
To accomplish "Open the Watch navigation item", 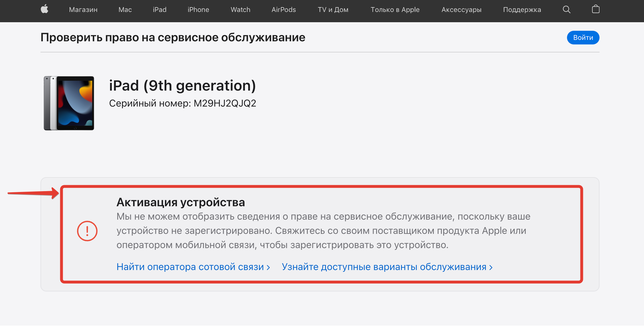I will click(x=240, y=10).
